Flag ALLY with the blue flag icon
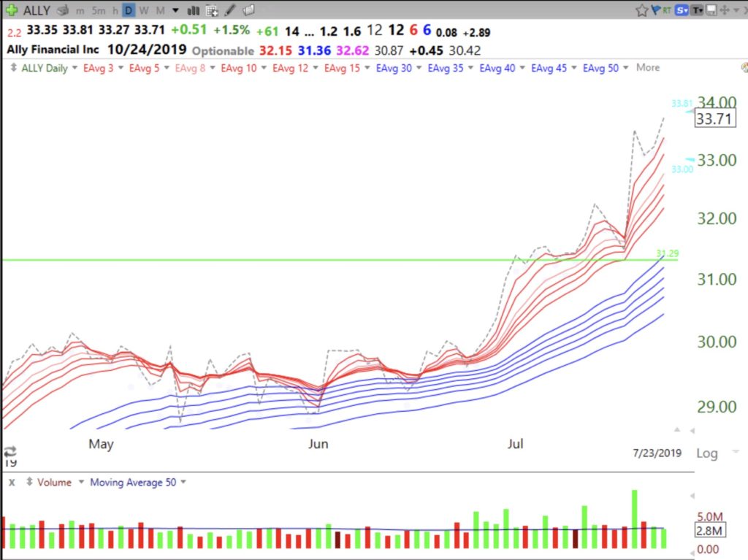The width and height of the screenshot is (748, 560). [655, 9]
